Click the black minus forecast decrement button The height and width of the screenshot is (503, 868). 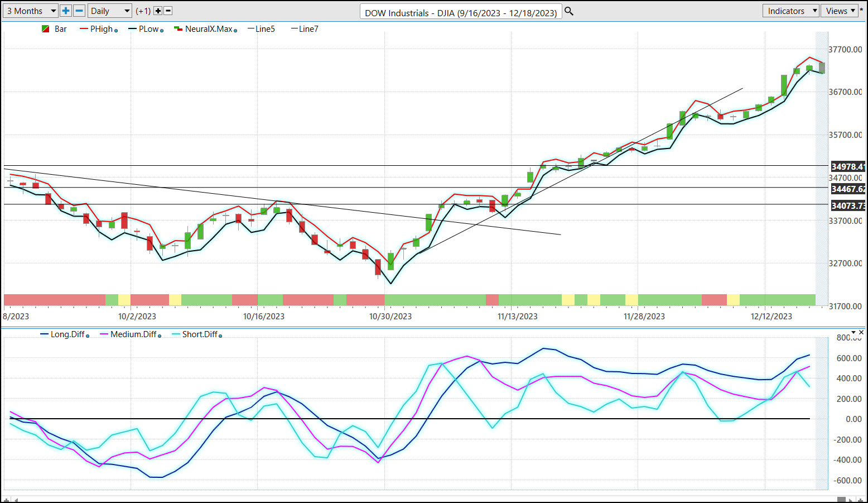[x=168, y=11]
